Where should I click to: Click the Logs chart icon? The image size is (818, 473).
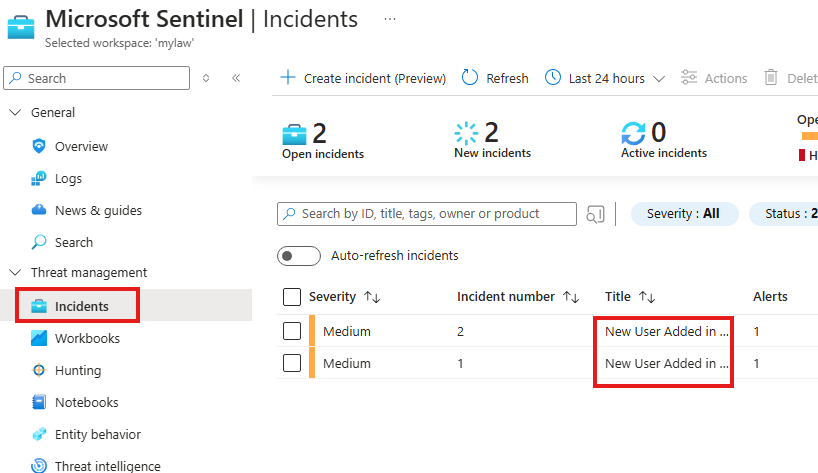(x=39, y=178)
